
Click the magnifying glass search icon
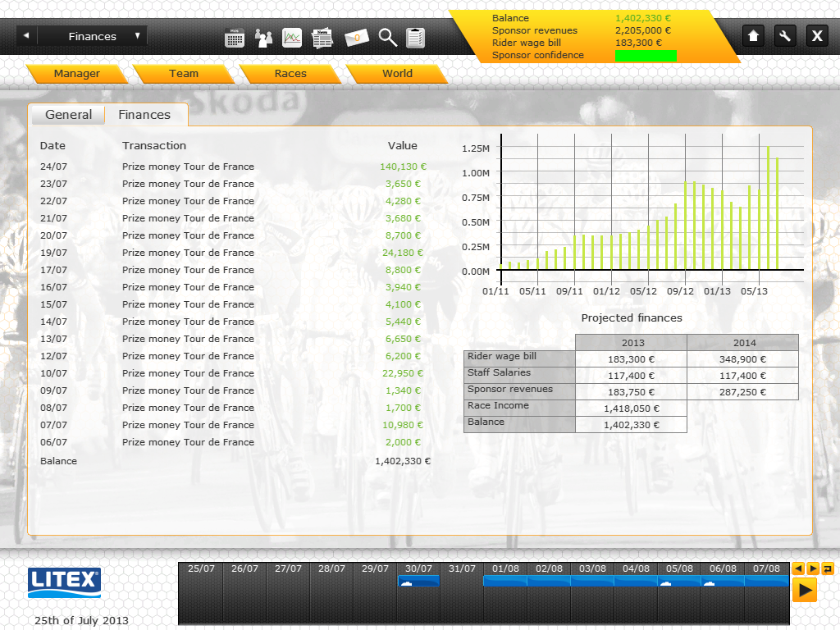387,38
